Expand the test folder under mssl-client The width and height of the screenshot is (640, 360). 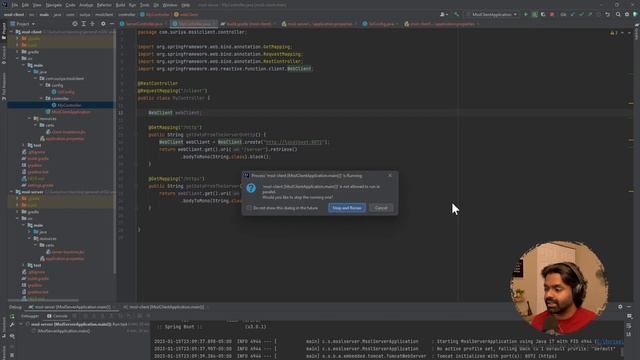[x=24, y=145]
